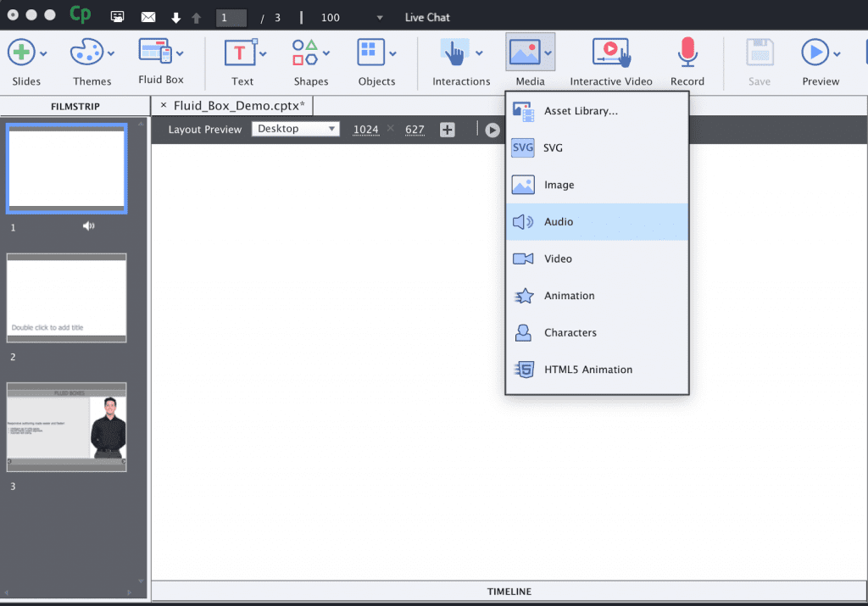Choose SVG from Media menu
Screen dimensions: 868x606
[x=597, y=147]
